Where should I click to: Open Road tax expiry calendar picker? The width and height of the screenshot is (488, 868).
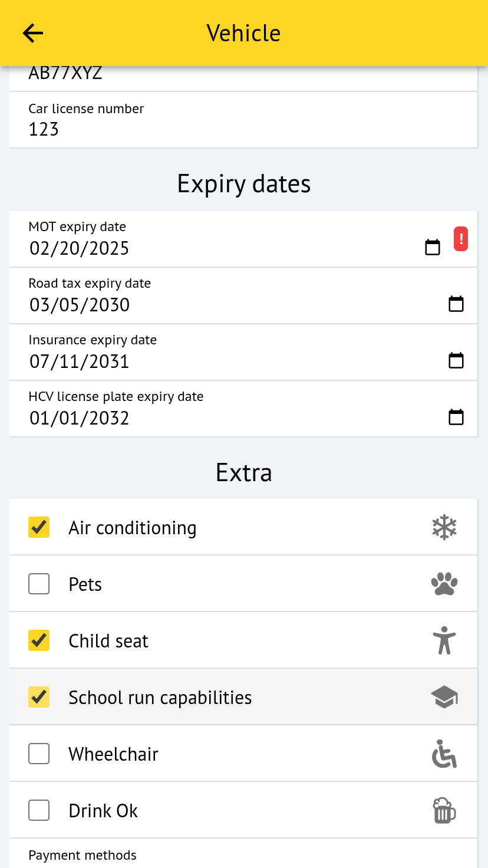coord(456,304)
